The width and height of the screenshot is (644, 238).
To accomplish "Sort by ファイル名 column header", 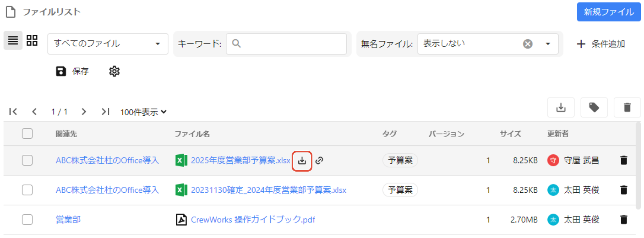I will click(x=192, y=134).
